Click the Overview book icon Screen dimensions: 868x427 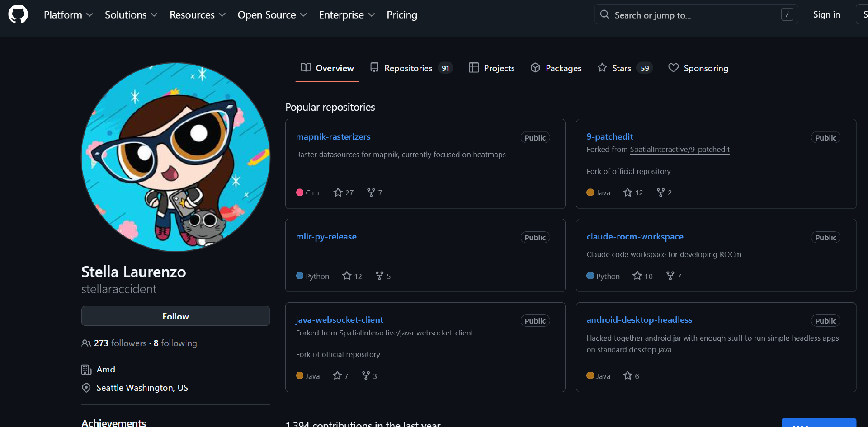point(306,68)
